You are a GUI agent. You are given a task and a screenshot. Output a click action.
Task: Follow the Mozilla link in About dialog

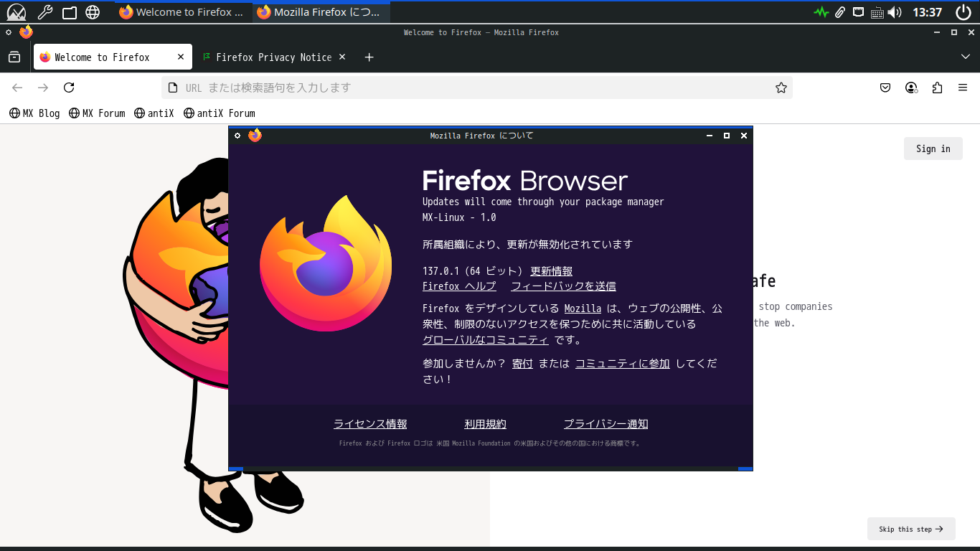[583, 309]
